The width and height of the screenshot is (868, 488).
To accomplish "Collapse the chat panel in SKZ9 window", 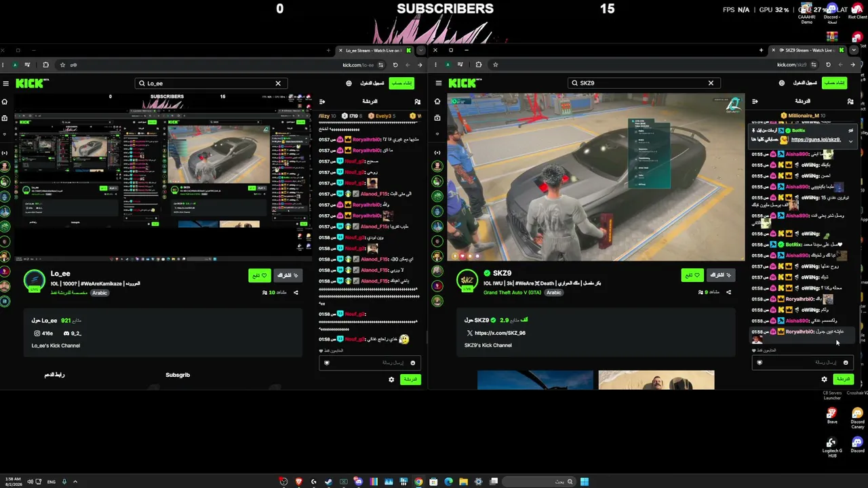I will 755,102.
